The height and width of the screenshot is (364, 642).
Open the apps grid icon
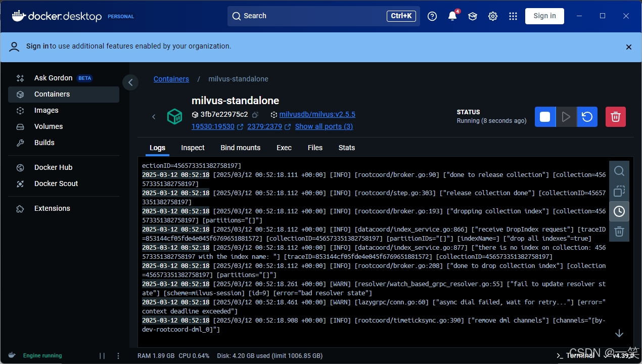pyautogui.click(x=513, y=16)
